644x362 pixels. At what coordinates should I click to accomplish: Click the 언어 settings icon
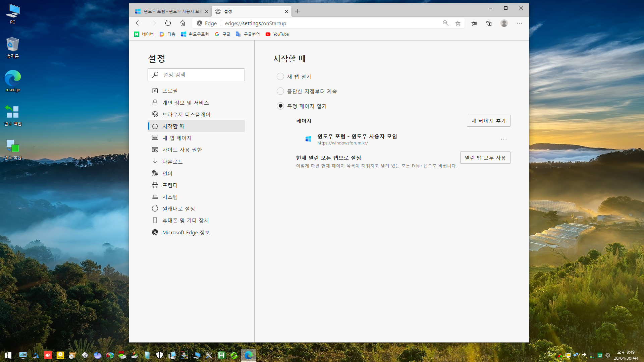click(x=154, y=173)
